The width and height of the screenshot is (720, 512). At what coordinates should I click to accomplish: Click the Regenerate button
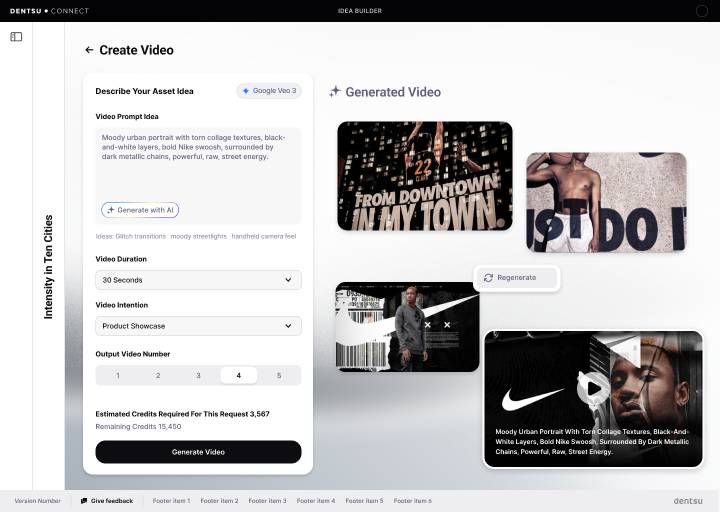pos(517,277)
